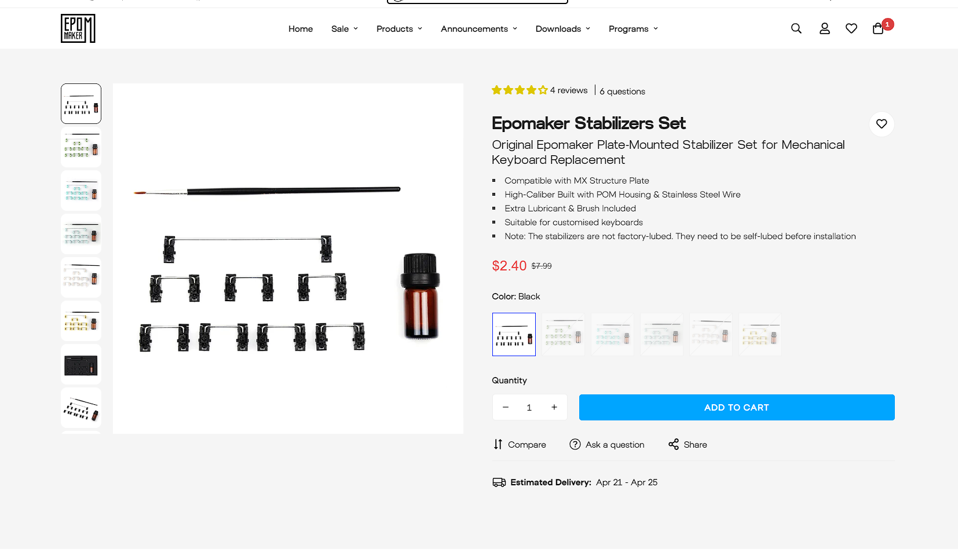Expand the Sale dropdown menu

coord(345,29)
